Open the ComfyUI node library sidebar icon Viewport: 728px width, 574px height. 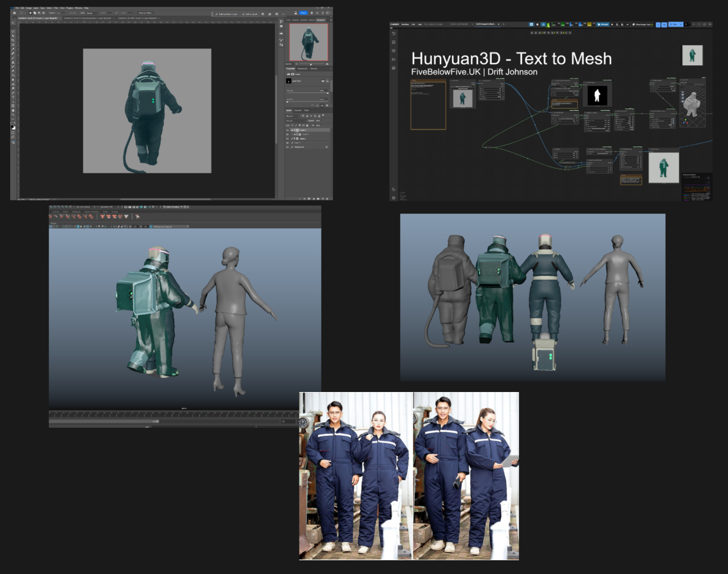click(393, 42)
